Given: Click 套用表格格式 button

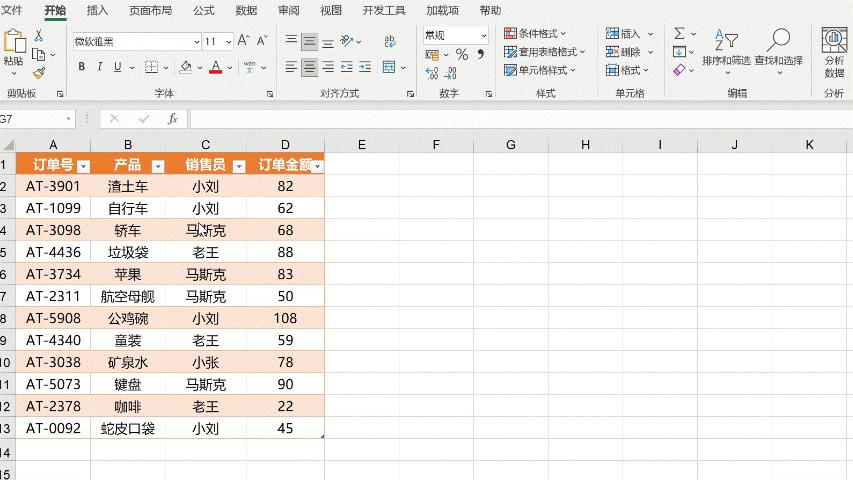Looking at the screenshot, I should point(545,52).
